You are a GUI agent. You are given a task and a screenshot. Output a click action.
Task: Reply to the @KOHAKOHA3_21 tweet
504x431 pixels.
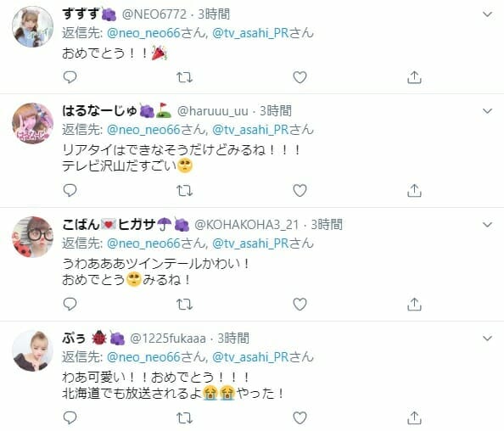pyautogui.click(x=70, y=304)
